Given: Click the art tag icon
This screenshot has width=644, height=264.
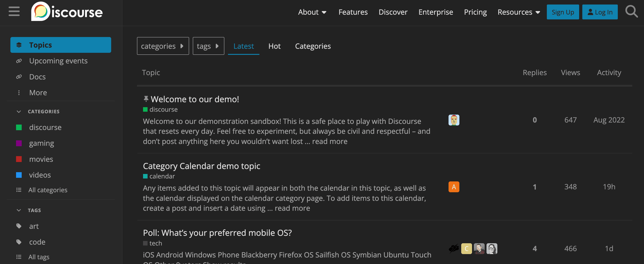Looking at the screenshot, I should point(19,226).
